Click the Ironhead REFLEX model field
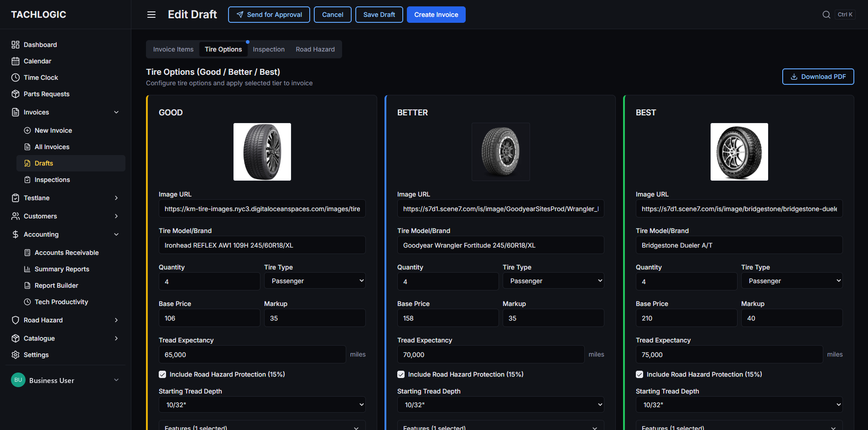The height and width of the screenshot is (430, 868). tap(262, 245)
